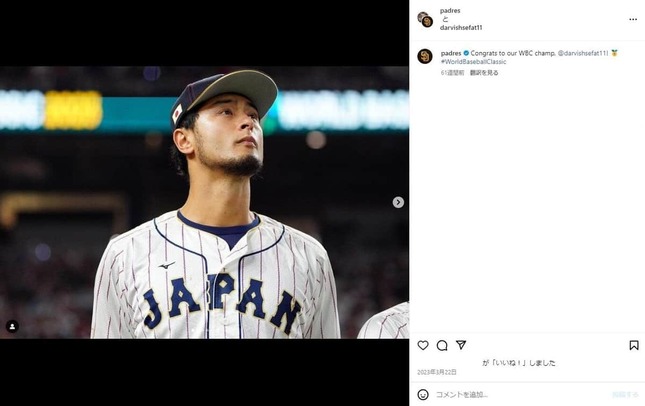
Task: Open darvishsefat11 profile from header
Action: point(461,27)
